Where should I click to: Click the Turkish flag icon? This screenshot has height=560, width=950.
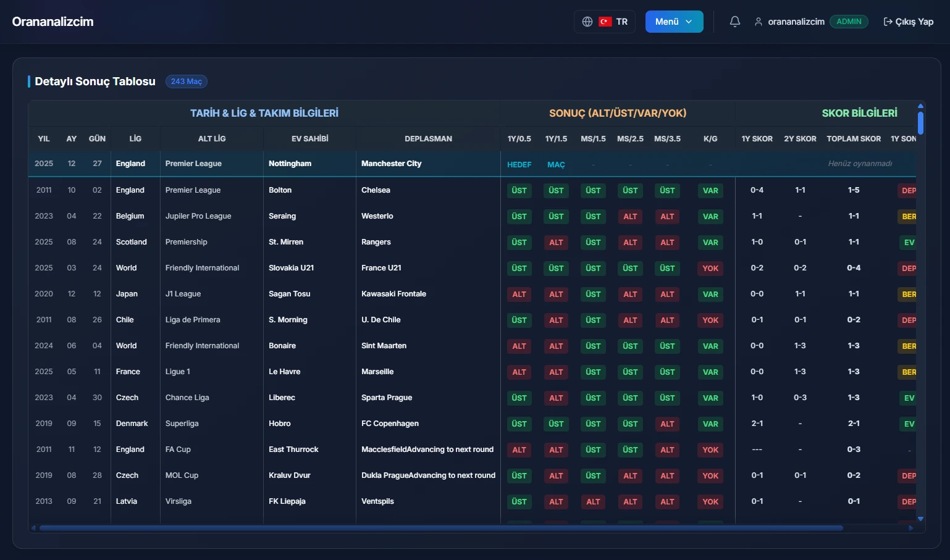(x=605, y=22)
